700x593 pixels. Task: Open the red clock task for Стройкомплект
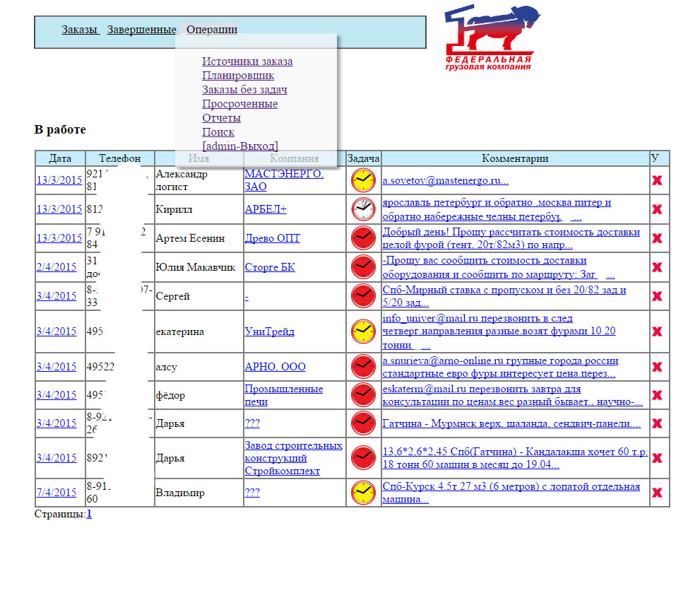tap(363, 457)
